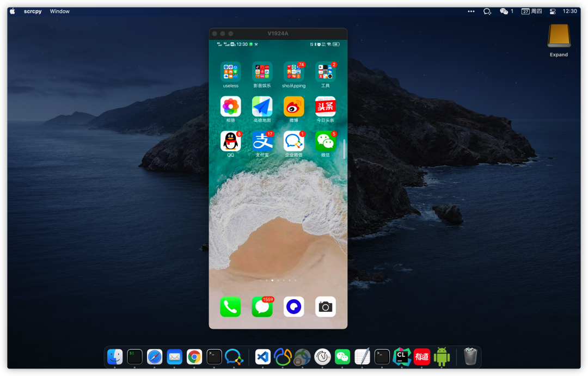Screen dimensions: 588x376
Task: Launch the phone Camera app
Action: click(x=325, y=307)
